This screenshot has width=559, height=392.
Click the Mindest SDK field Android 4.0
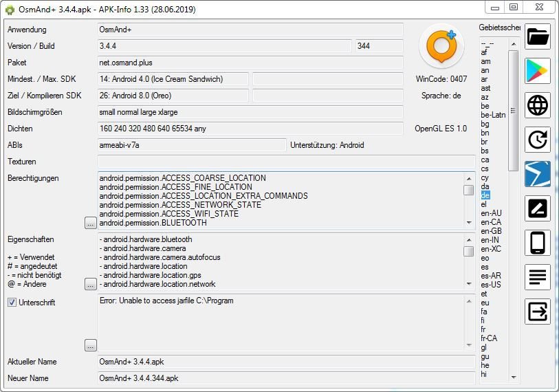(173, 79)
